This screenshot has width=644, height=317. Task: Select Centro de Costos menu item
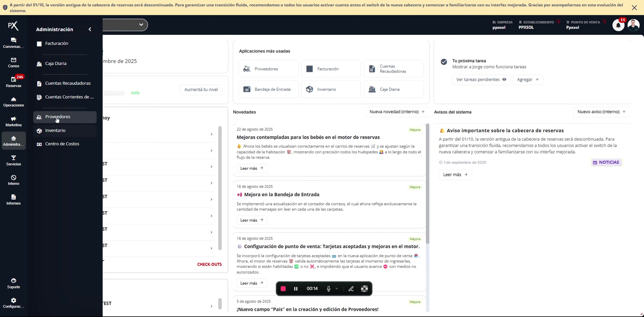click(x=62, y=144)
